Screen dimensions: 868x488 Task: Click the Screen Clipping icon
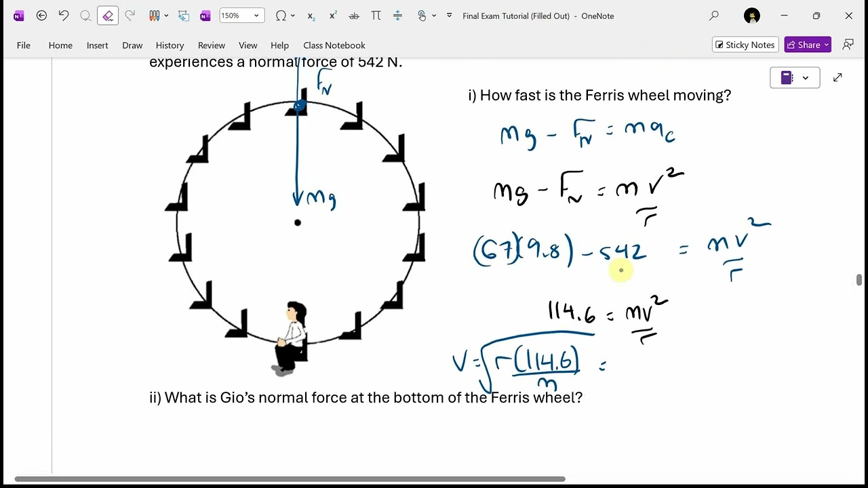(x=183, y=16)
